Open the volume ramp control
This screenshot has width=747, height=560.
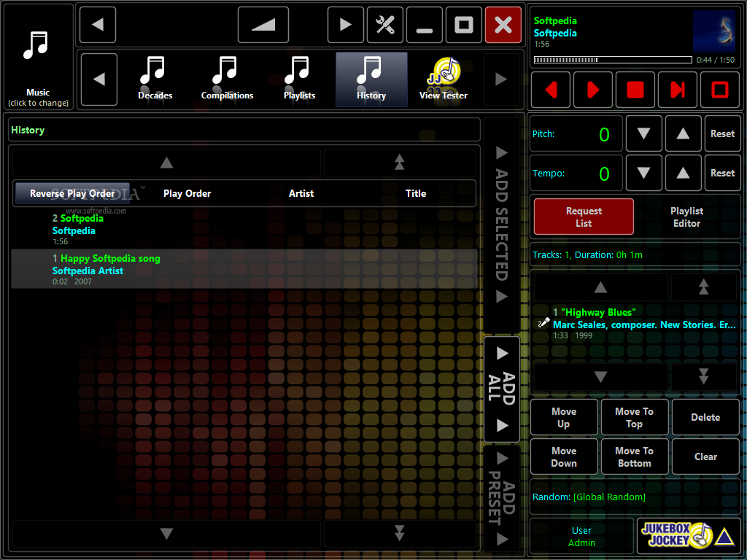263,25
